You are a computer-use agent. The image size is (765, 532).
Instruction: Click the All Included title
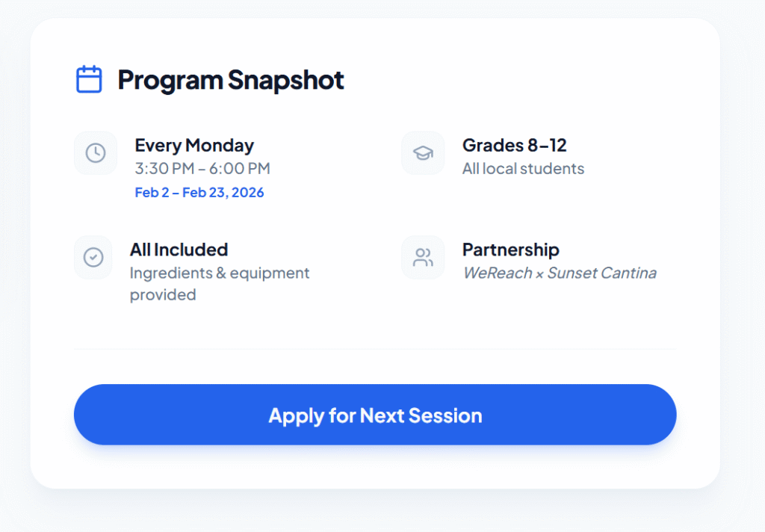179,250
